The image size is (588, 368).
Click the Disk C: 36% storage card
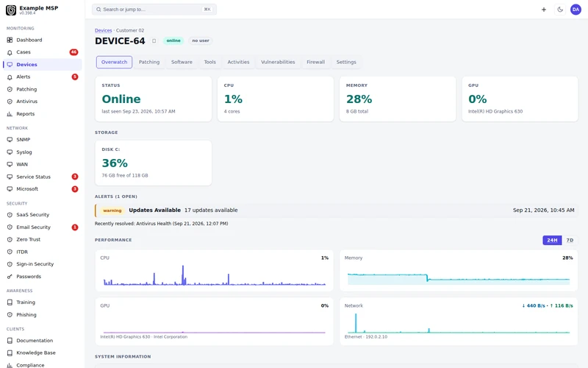154,163
